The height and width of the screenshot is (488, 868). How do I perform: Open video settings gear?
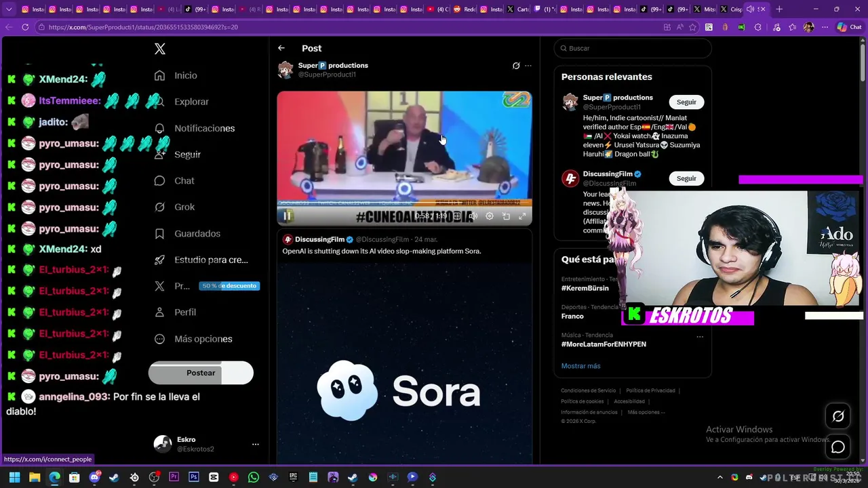(490, 216)
